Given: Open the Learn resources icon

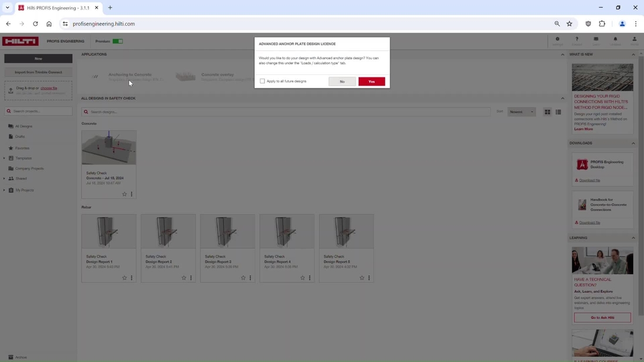Looking at the screenshot, I should (596, 39).
